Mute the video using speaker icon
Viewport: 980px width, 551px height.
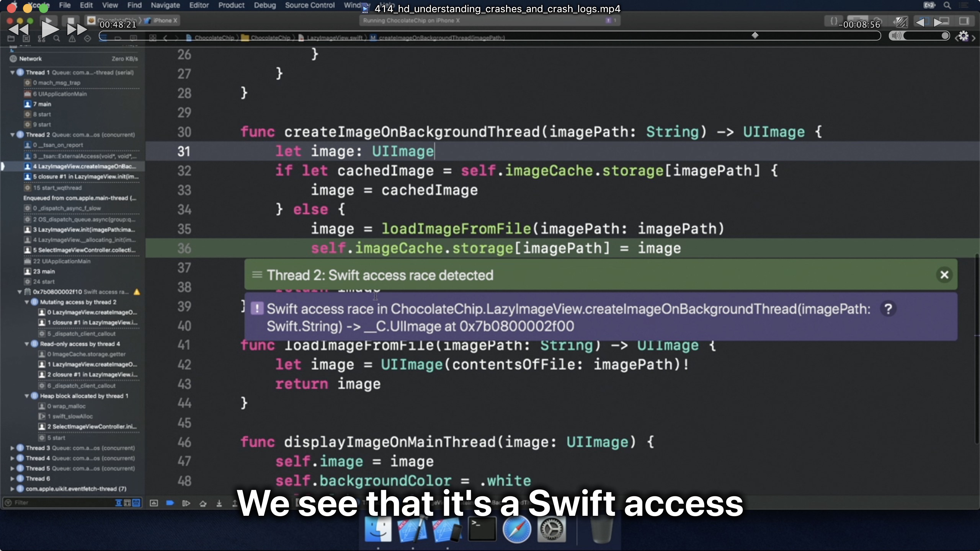click(896, 36)
